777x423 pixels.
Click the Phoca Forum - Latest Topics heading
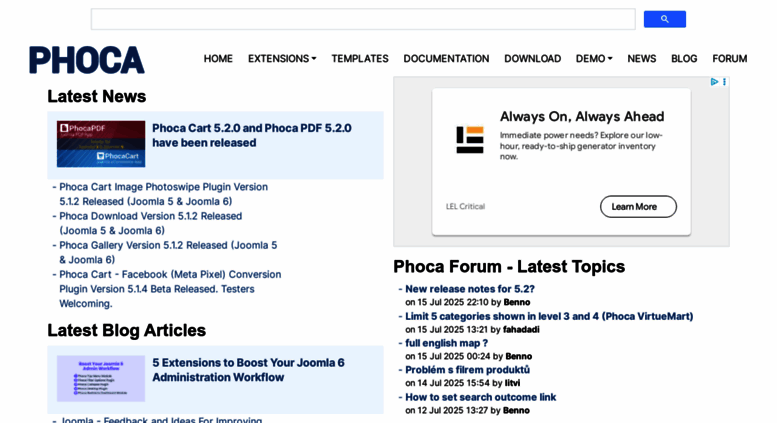point(509,266)
